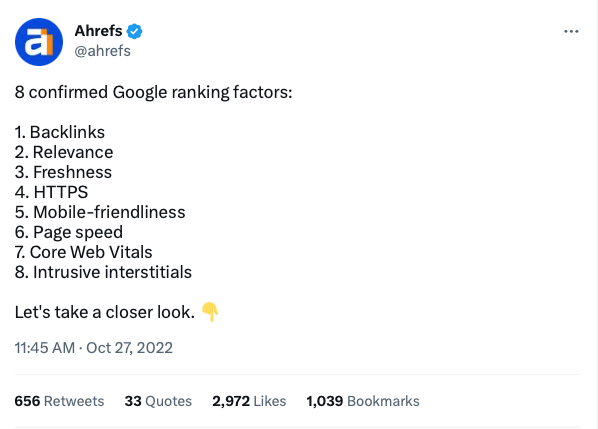Click the '8. Intrusive interstitials' line
The height and width of the screenshot is (429, 598).
pos(103,272)
